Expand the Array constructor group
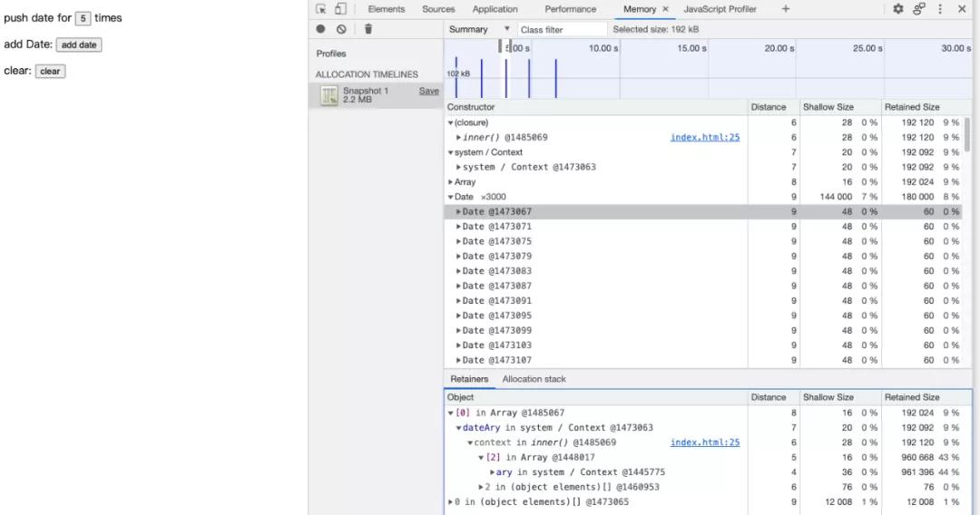Screen dimensions: 980x515 point(451,182)
